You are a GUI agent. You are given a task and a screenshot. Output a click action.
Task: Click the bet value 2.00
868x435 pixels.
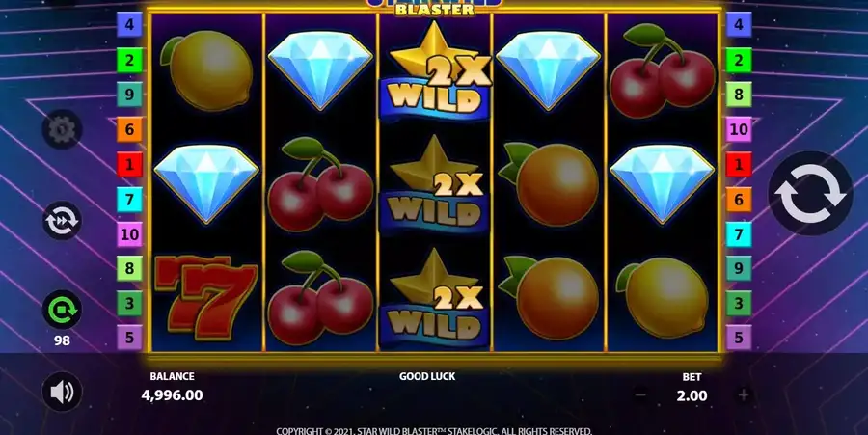click(x=692, y=395)
